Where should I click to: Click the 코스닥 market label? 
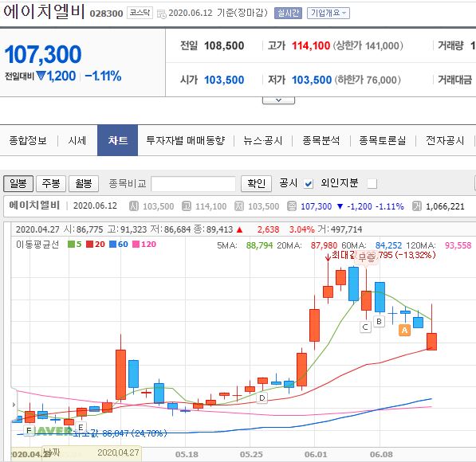pos(140,13)
